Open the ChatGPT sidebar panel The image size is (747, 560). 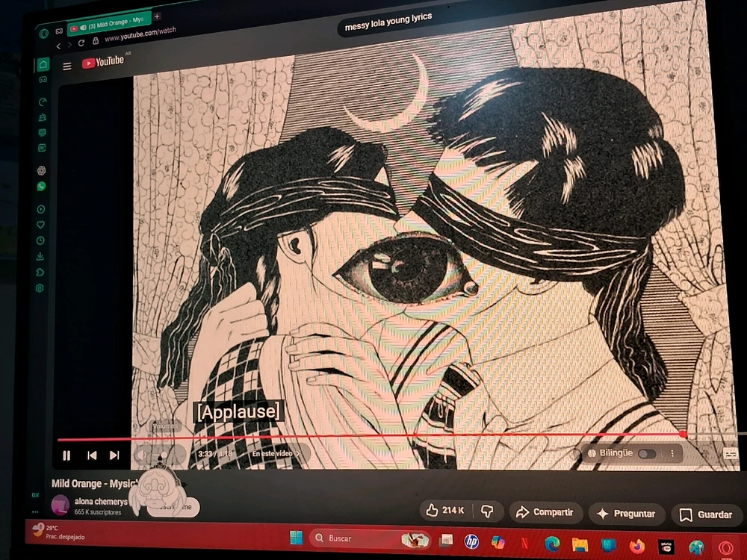[x=41, y=170]
